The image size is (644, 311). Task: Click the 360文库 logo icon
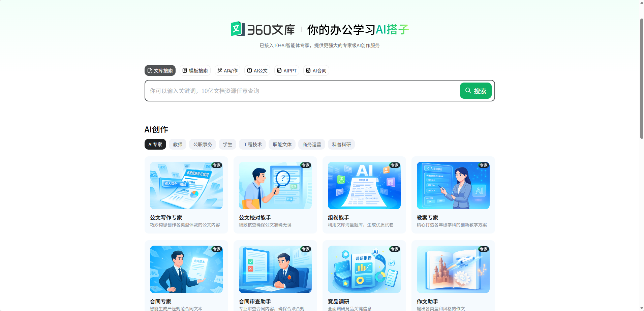tap(238, 29)
